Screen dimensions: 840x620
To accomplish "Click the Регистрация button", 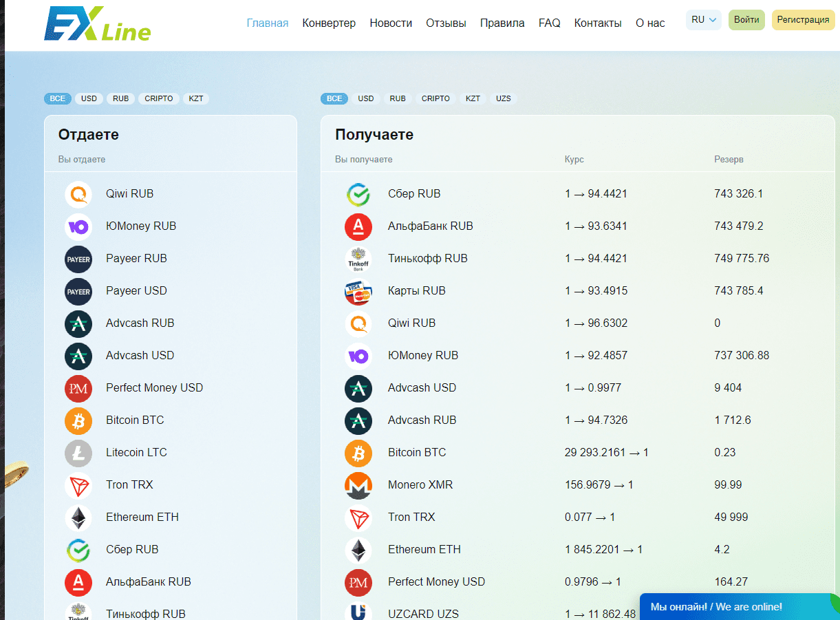I will pos(803,20).
